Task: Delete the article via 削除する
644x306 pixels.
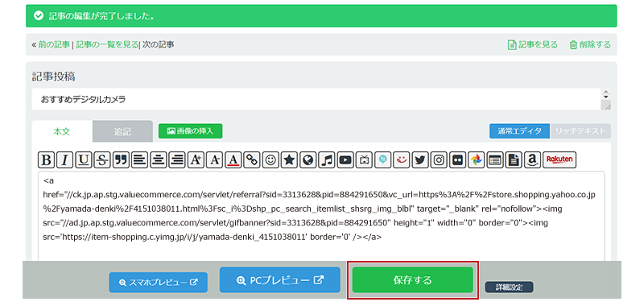Action: pos(590,45)
